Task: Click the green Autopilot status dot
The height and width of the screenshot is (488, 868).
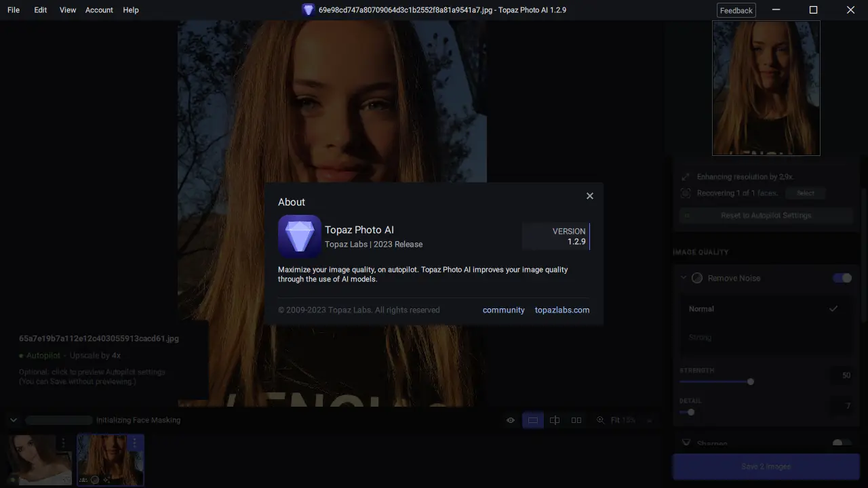Action: [21, 355]
